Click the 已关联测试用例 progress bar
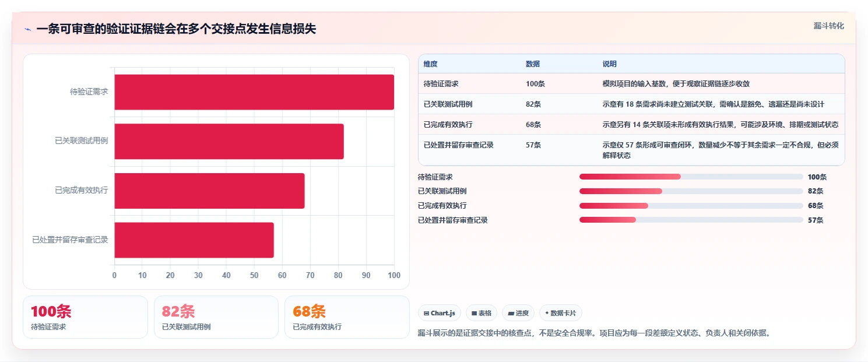 pos(691,191)
